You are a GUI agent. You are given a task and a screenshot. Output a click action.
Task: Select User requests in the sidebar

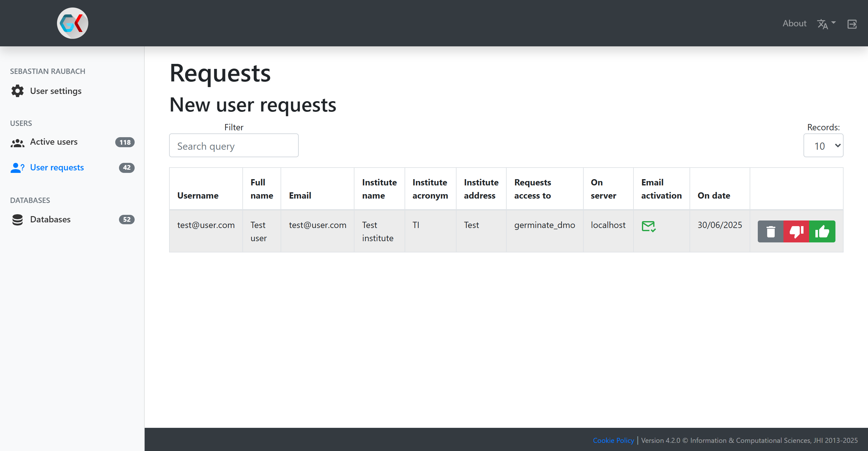(x=57, y=168)
